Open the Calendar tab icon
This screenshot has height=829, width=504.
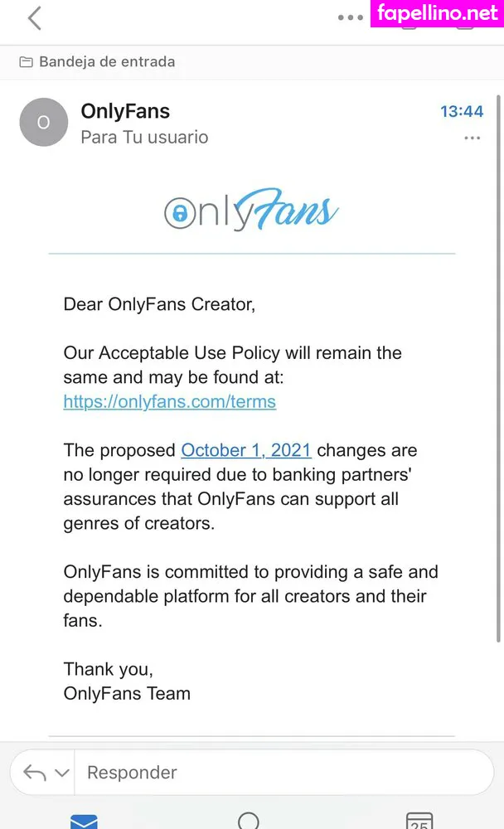coord(419,822)
